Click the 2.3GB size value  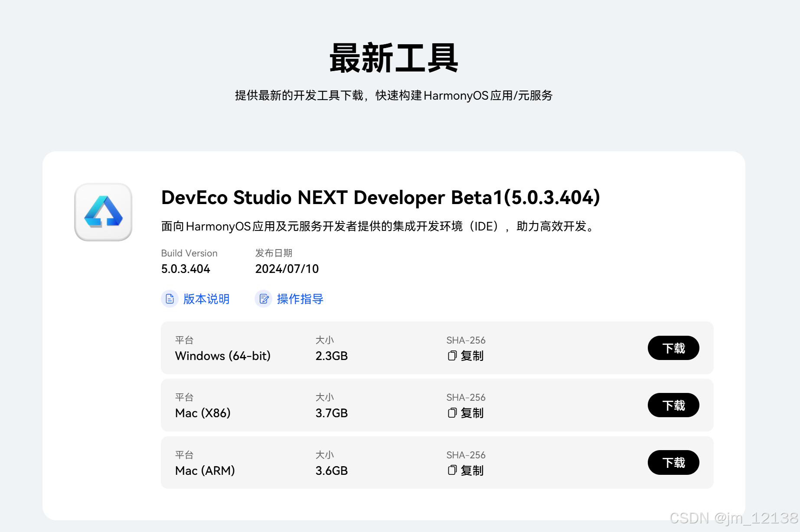tap(332, 356)
